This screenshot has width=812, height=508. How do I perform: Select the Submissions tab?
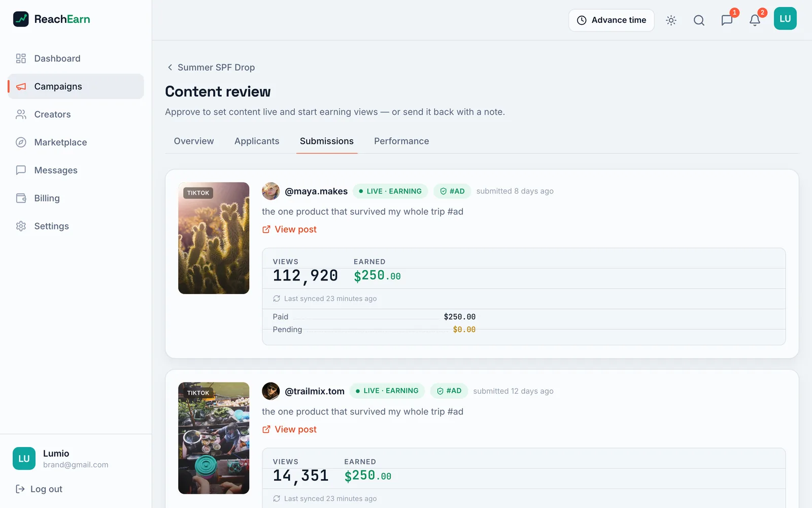pos(327,141)
